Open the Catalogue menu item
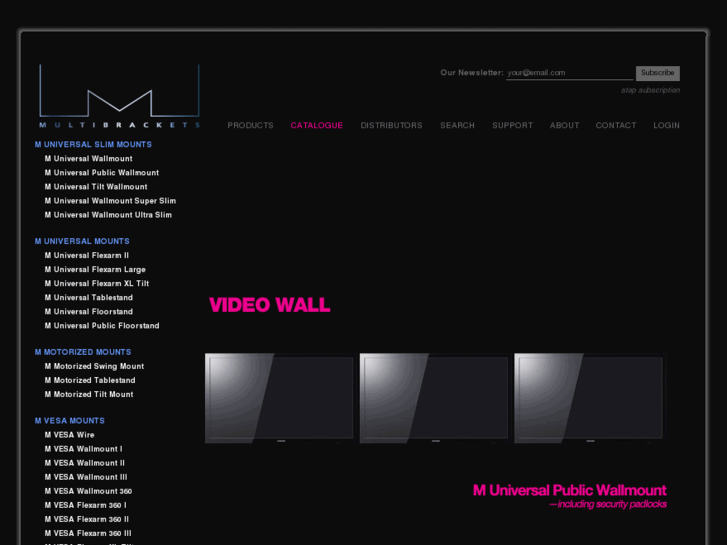The width and height of the screenshot is (727, 545). point(317,126)
